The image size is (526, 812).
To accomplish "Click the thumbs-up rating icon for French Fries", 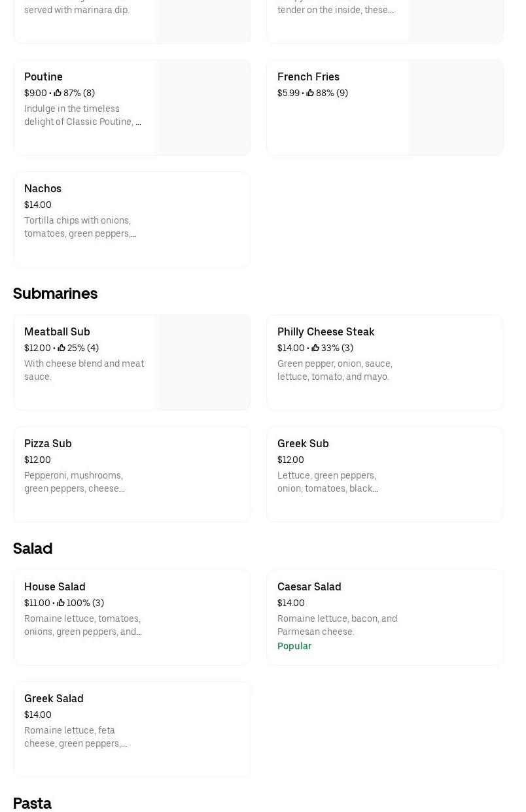I will (x=310, y=93).
